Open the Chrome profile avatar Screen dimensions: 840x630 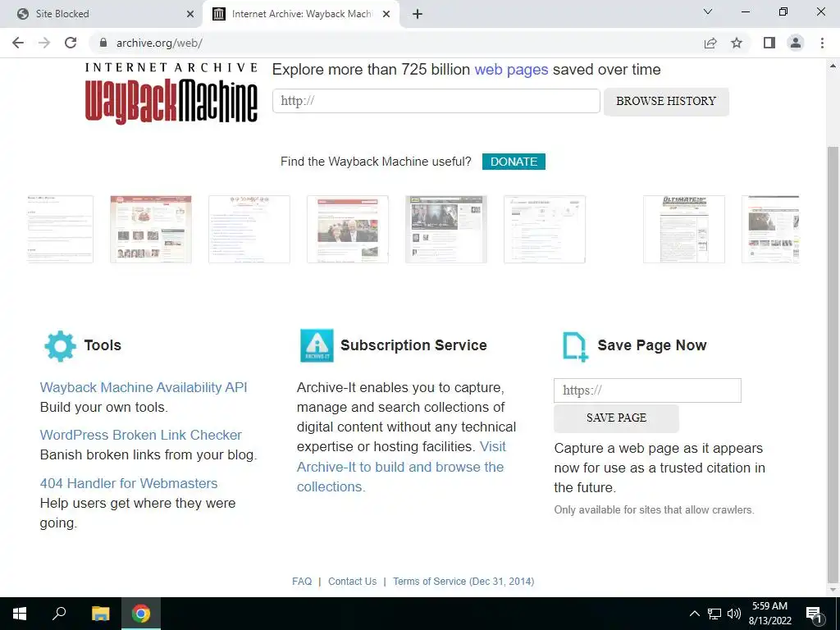[x=796, y=43]
